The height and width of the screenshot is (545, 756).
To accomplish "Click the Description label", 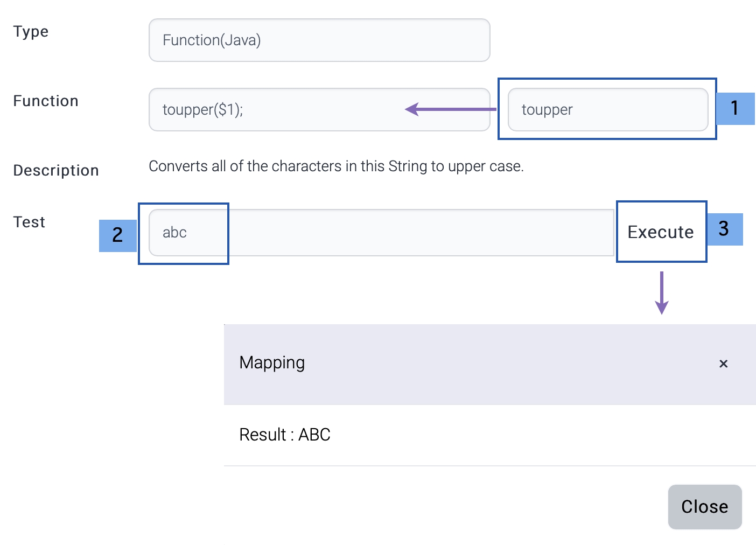I will 56,171.
